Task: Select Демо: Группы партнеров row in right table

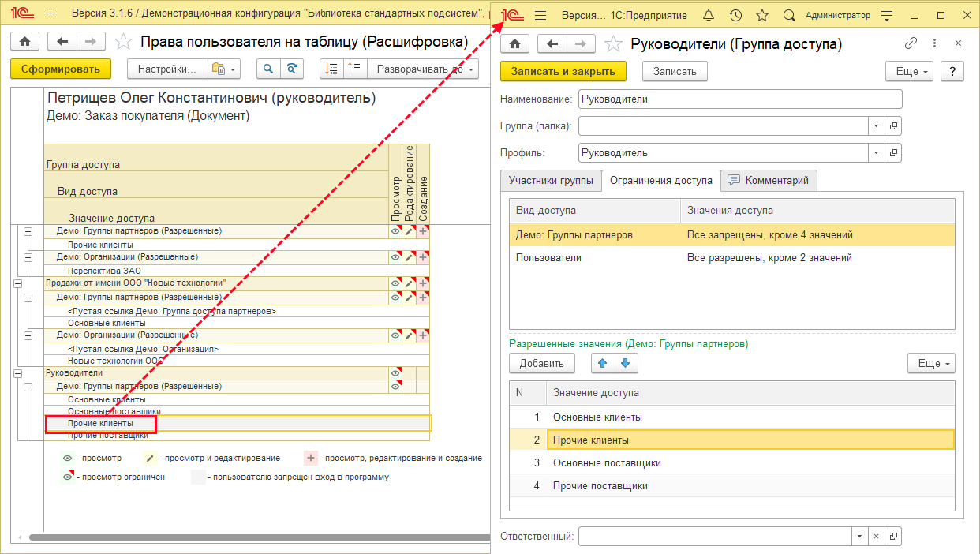Action: tap(732, 234)
